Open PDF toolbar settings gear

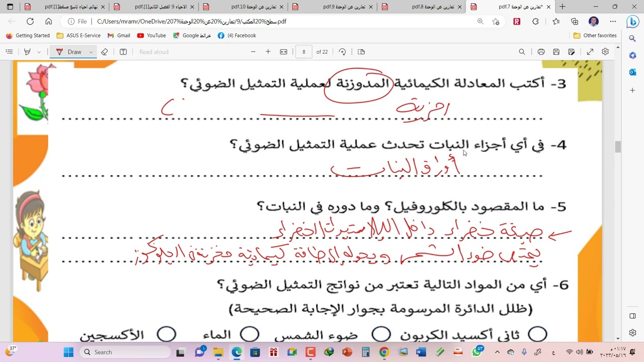pyautogui.click(x=605, y=52)
